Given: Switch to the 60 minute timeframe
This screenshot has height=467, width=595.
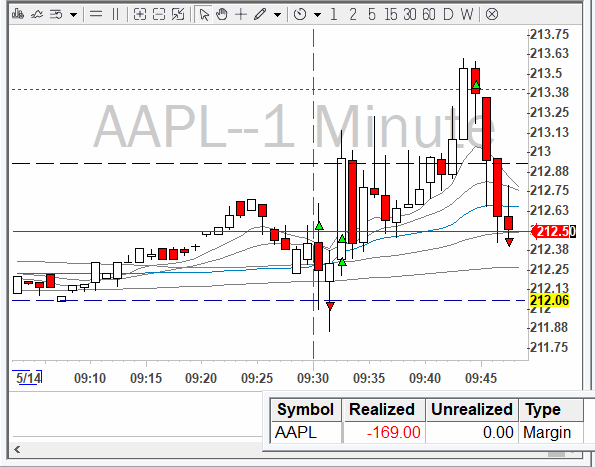Looking at the screenshot, I should (x=428, y=14).
